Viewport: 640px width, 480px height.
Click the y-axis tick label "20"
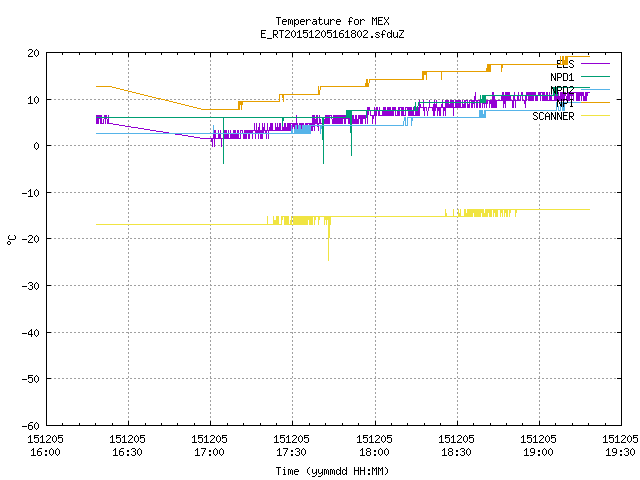pos(33,53)
